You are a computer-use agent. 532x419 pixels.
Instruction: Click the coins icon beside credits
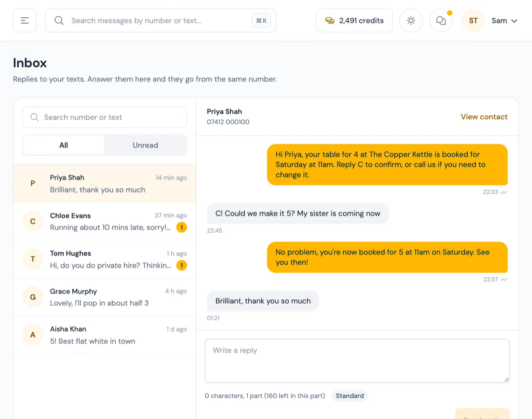pyautogui.click(x=330, y=20)
